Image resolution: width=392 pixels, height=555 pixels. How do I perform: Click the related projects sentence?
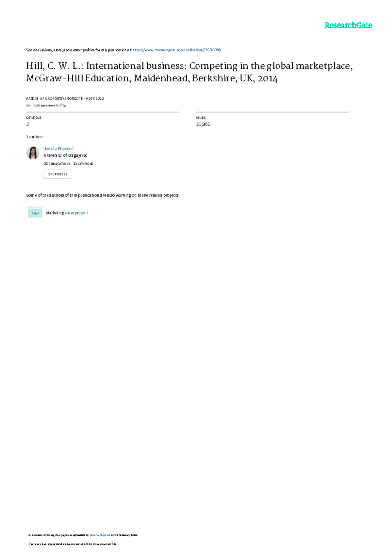(x=103, y=195)
